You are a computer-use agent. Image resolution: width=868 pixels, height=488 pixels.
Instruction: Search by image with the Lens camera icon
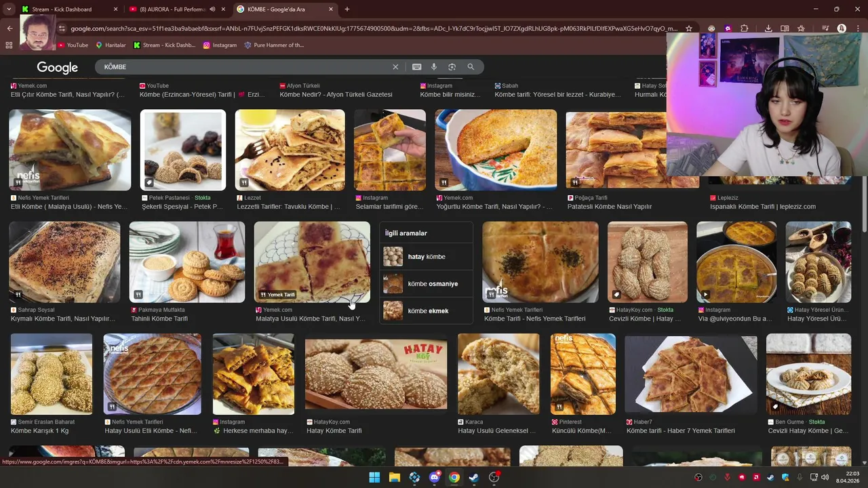452,67
